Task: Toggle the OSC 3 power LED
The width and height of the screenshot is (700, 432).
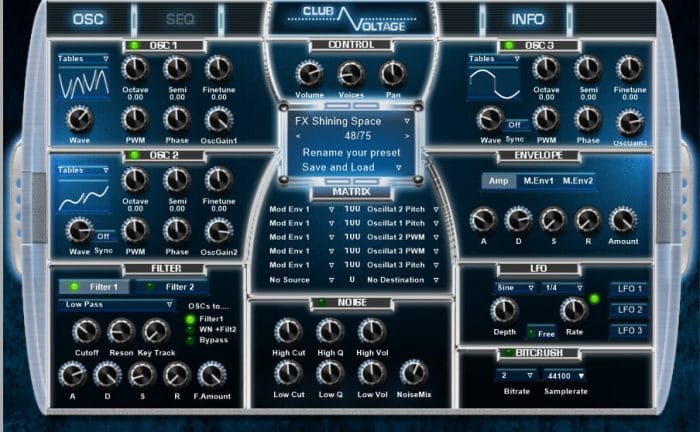Action: [508, 45]
